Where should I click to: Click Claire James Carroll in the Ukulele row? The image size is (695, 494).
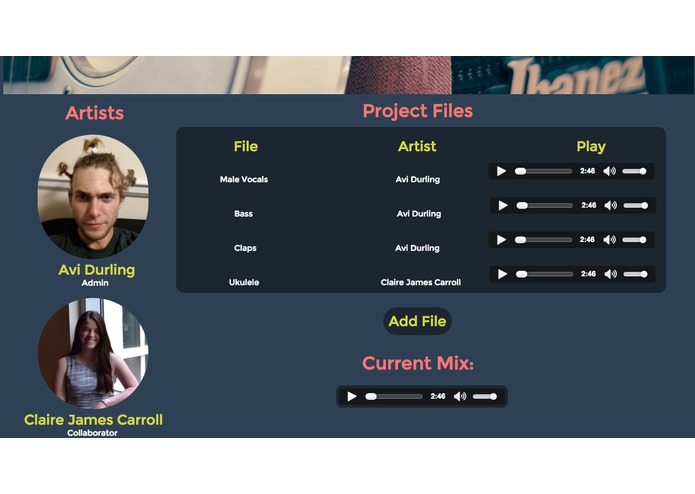pos(421,282)
